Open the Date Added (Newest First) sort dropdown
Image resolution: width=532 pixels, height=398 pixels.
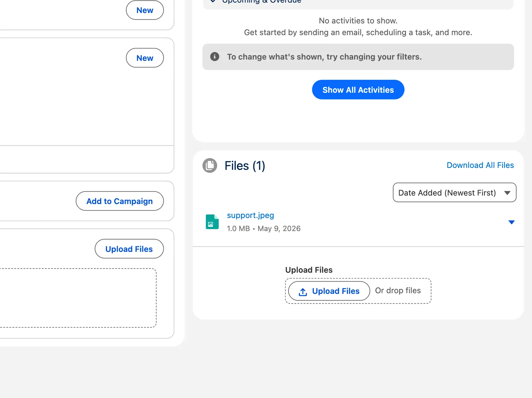click(455, 193)
